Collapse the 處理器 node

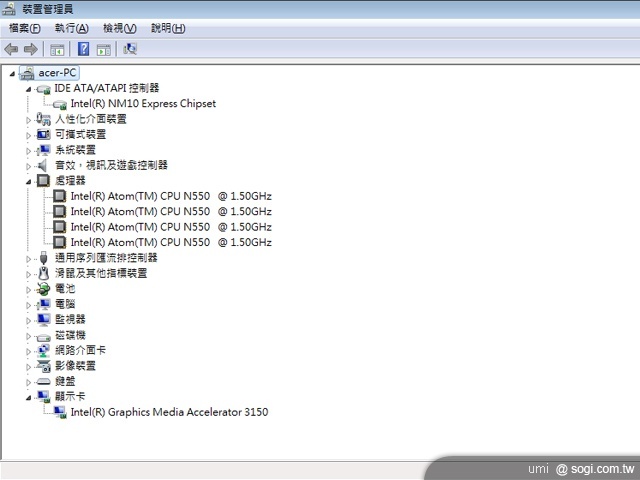coord(28,182)
